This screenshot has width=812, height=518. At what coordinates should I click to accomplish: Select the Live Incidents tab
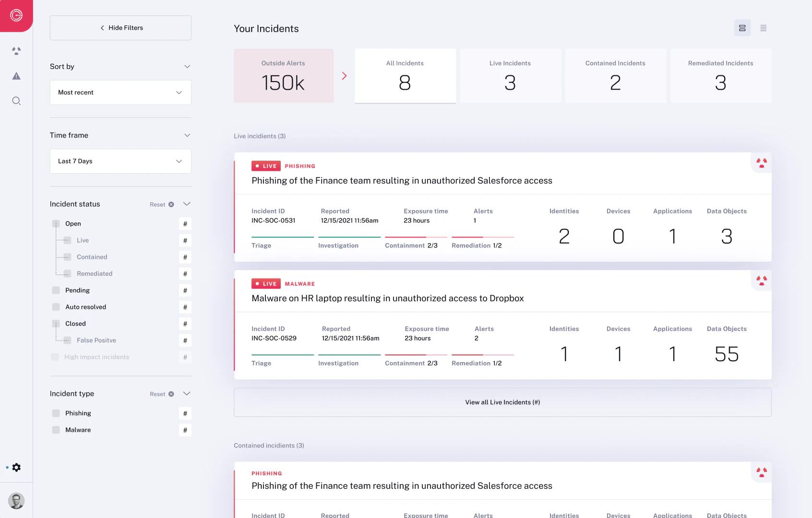click(x=510, y=75)
